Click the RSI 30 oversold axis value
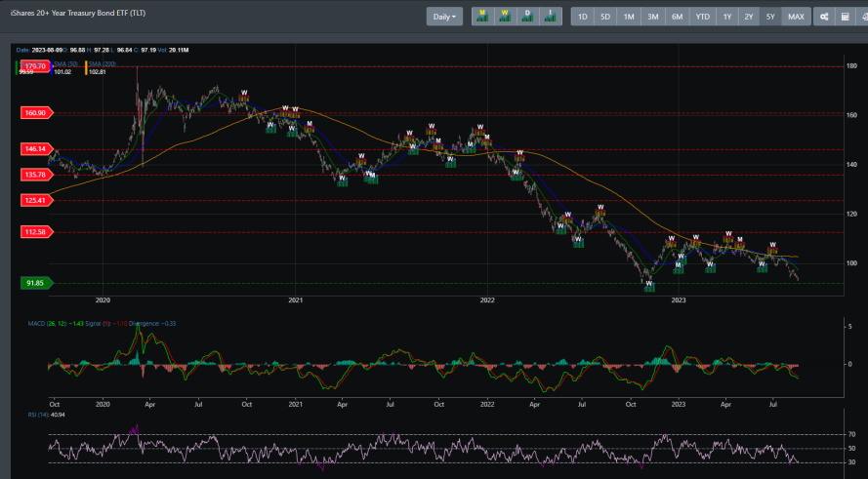868x479 pixels. coord(851,462)
